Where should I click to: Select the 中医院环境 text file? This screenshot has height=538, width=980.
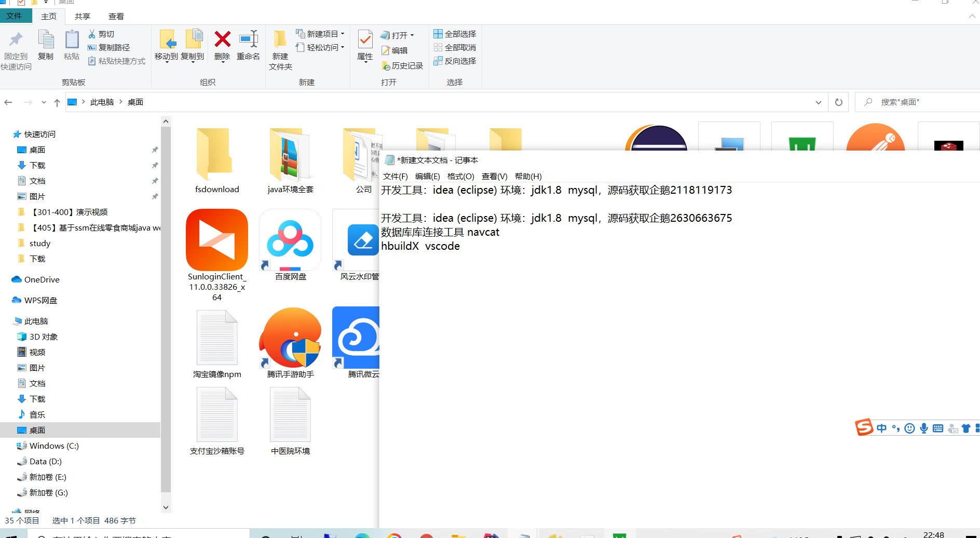291,421
